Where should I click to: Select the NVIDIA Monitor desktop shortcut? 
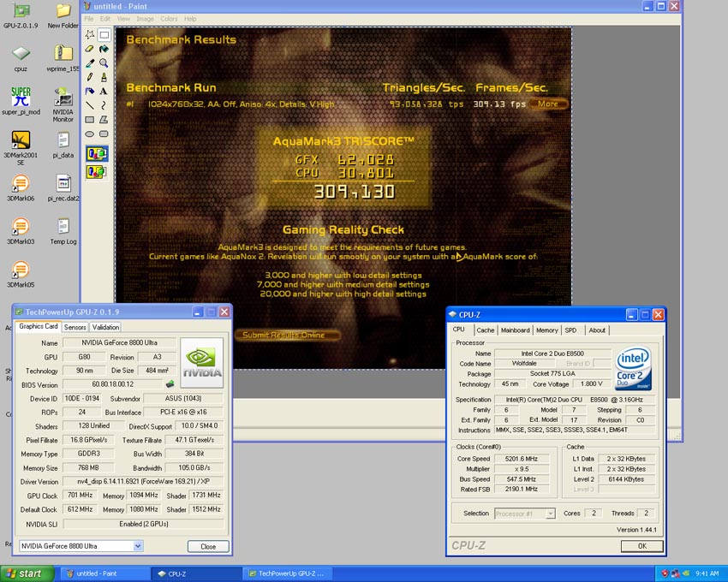pos(63,104)
